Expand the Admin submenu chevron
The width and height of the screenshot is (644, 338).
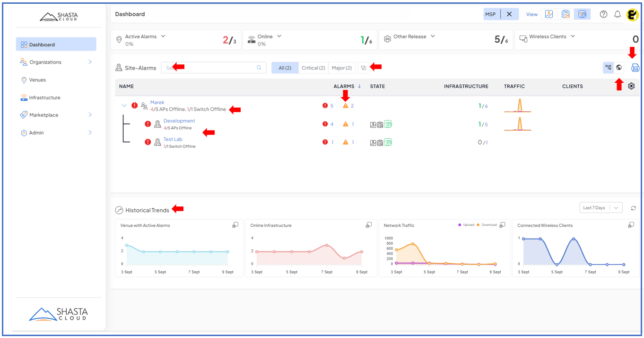click(x=90, y=133)
